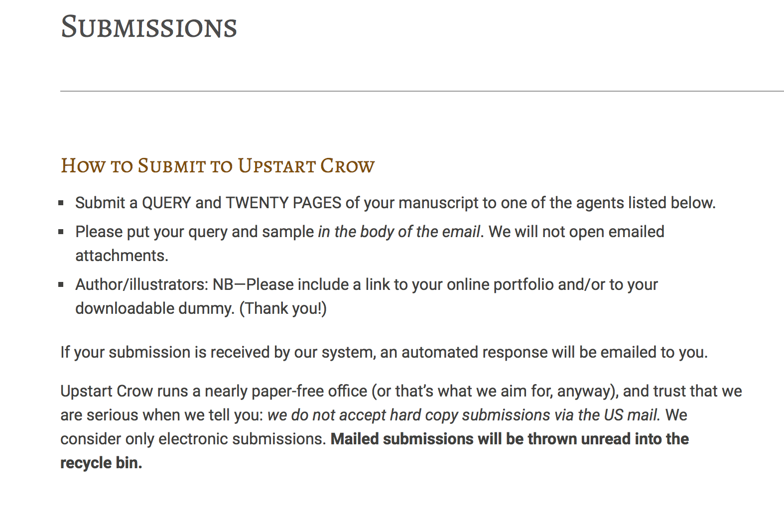The height and width of the screenshot is (532, 784).
Task: Click the bullet marker before Please put your query
Action: click(x=61, y=232)
